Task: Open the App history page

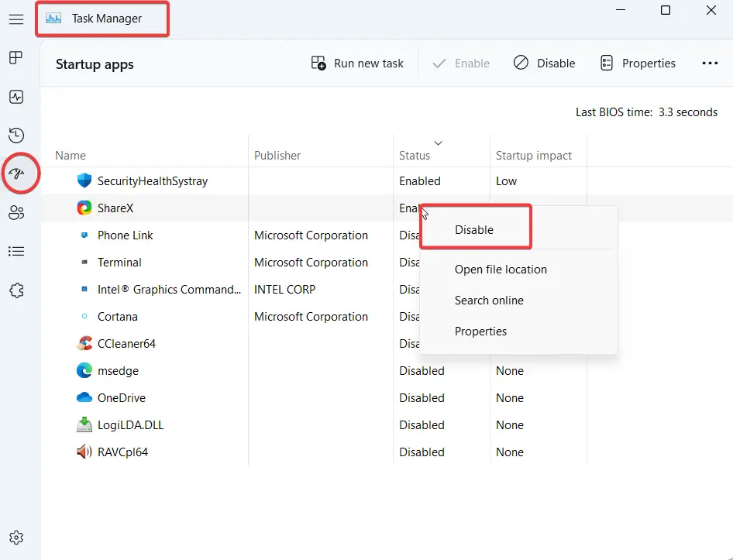Action: [x=16, y=136]
